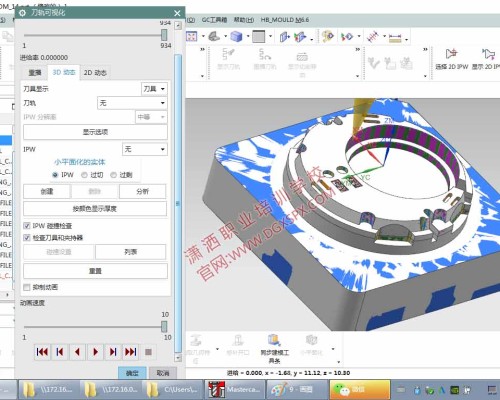Click the yellow ruler dimension icon

(395, 37)
